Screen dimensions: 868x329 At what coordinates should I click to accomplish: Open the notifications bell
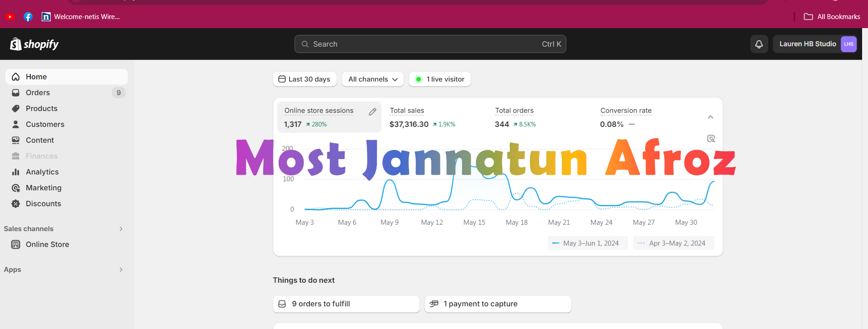tap(759, 44)
